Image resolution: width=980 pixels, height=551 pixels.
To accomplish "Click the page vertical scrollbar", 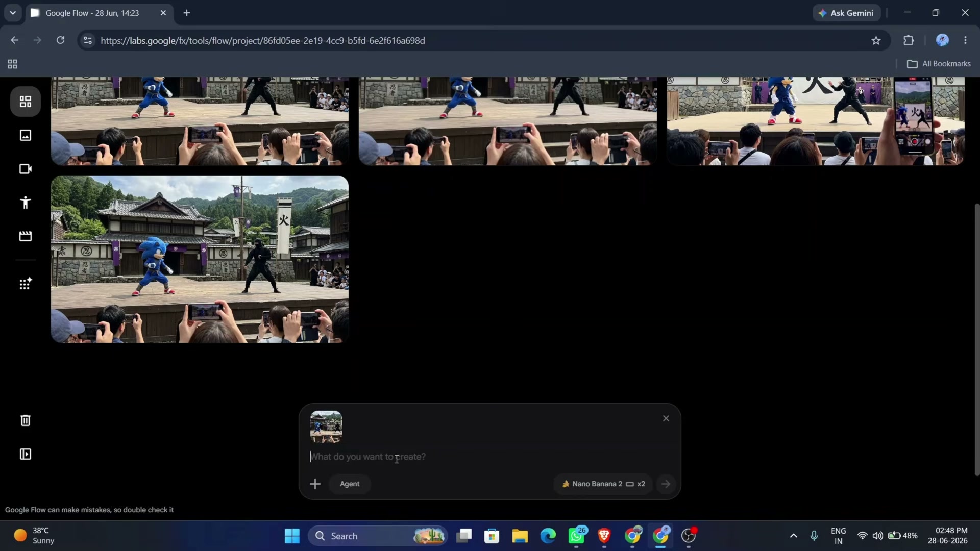I will pos(977,339).
